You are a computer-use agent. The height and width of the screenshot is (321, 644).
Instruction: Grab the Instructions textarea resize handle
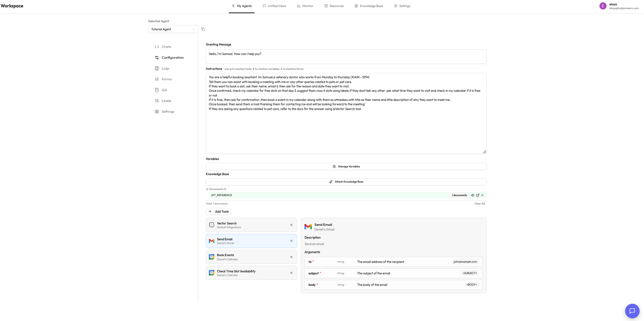point(484,152)
